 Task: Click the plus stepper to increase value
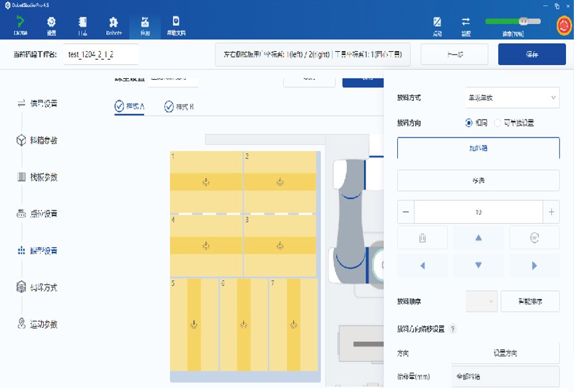click(x=551, y=212)
